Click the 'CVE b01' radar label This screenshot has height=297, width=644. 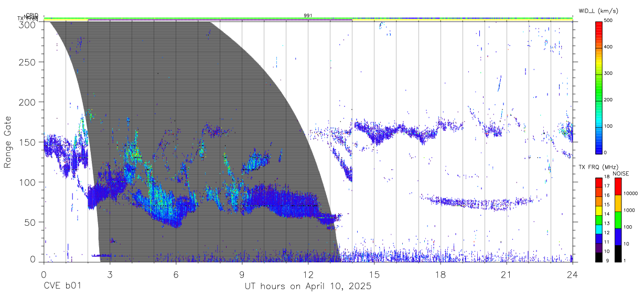tap(62, 287)
